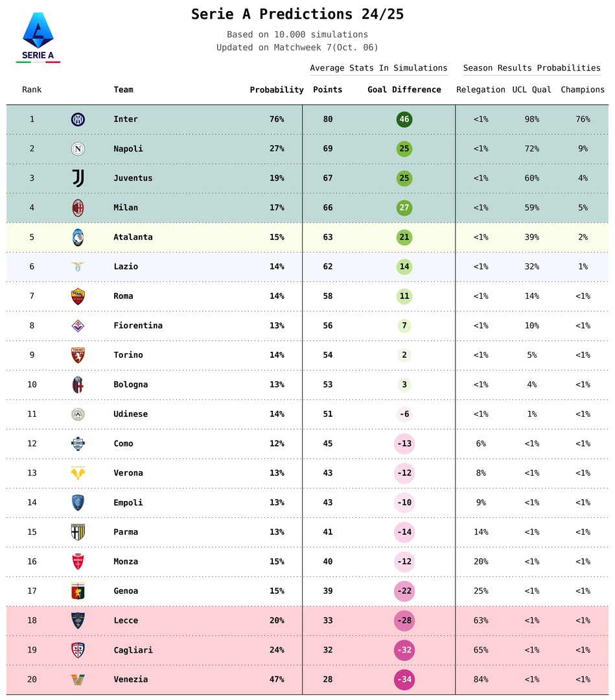Viewport: 615px width, 700px height.
Task: Click Venezia's pink goal difference circle
Action: pyautogui.click(x=404, y=679)
